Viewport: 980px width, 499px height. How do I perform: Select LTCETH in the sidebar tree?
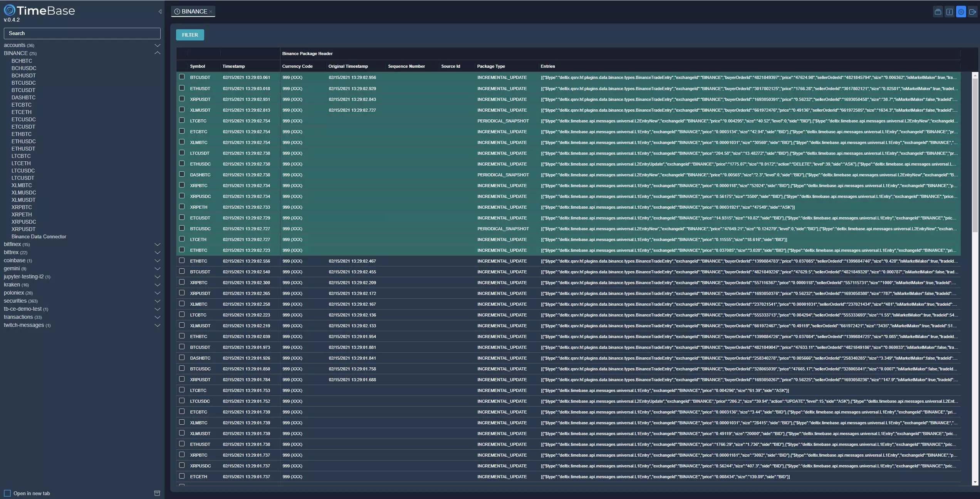[x=21, y=163]
